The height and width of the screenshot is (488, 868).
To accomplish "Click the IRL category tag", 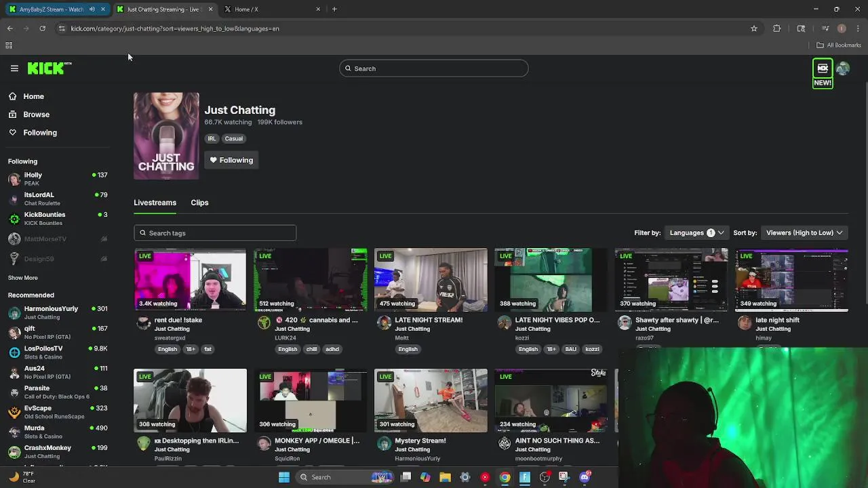I will coord(212,138).
